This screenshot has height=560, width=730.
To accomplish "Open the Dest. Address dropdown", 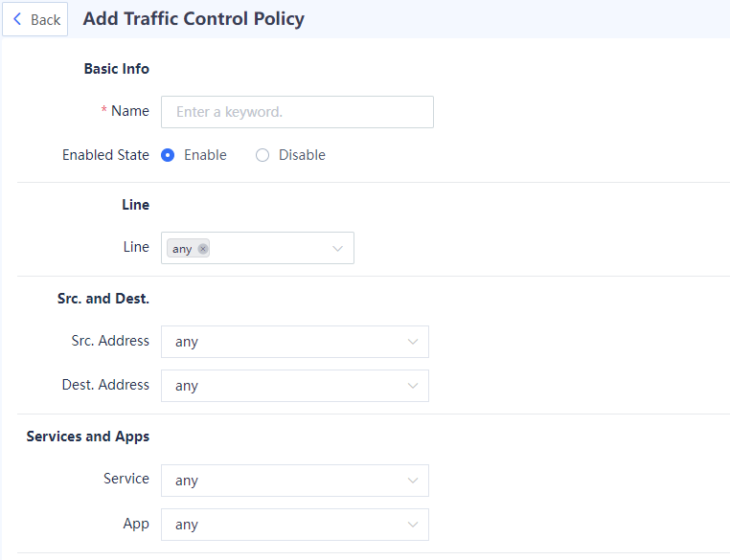I will coord(287,386).
